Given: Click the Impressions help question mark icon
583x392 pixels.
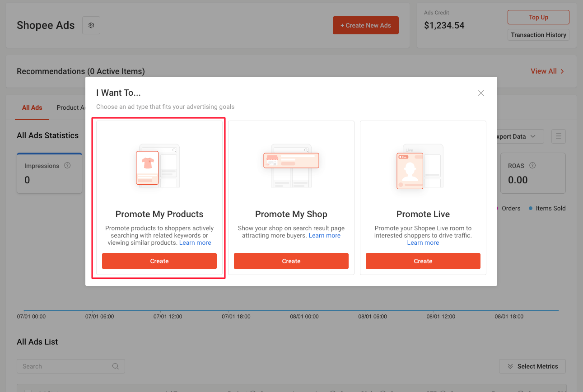Looking at the screenshot, I should pyautogui.click(x=67, y=166).
